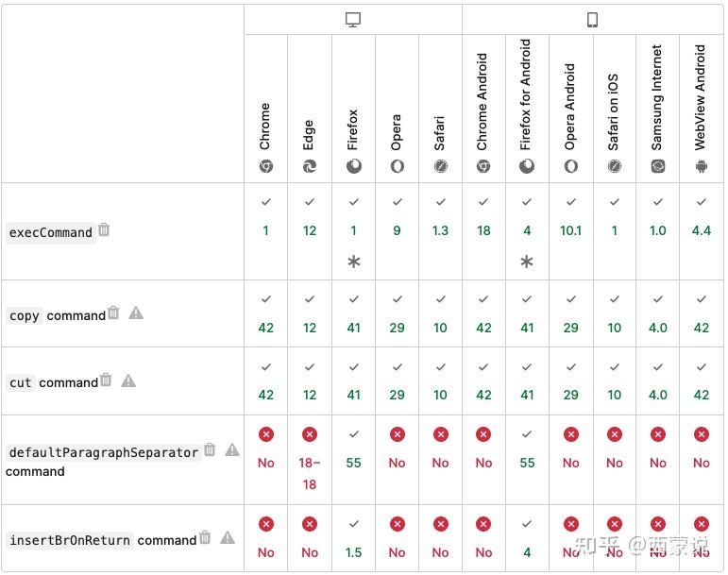728x575 pixels.
Task: Expand Firefox for Android asterisk notes
Action: (527, 262)
